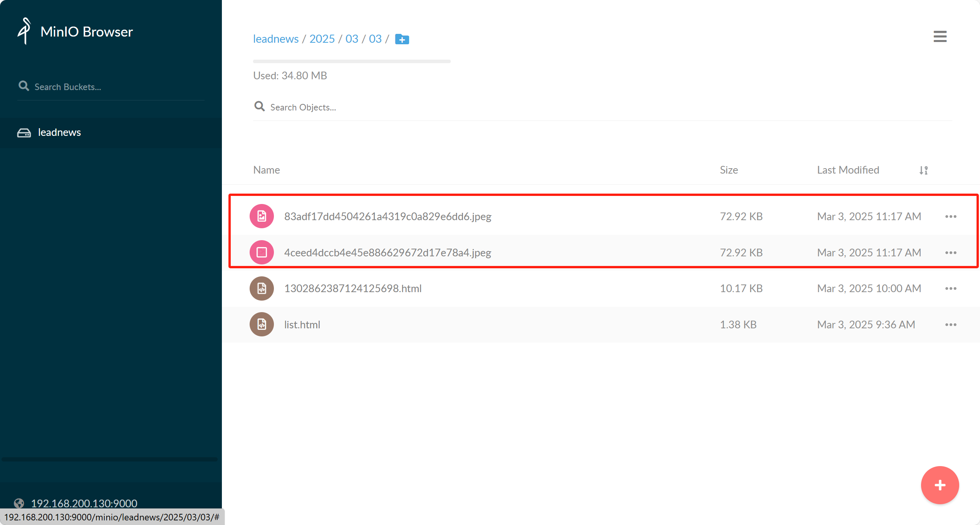The image size is (980, 525).
Task: Open three-dot menu for list.html
Action: 950,324
